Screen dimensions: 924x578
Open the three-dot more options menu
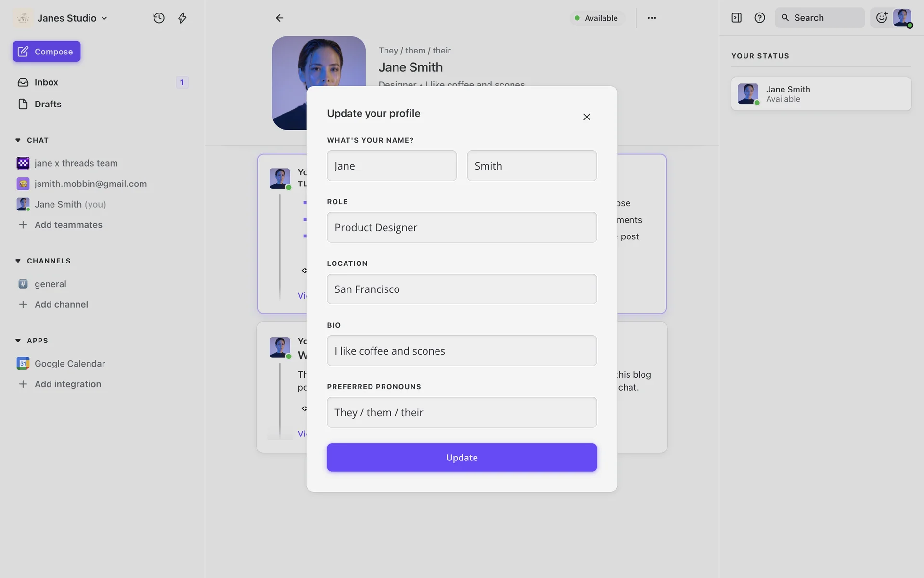pos(652,18)
